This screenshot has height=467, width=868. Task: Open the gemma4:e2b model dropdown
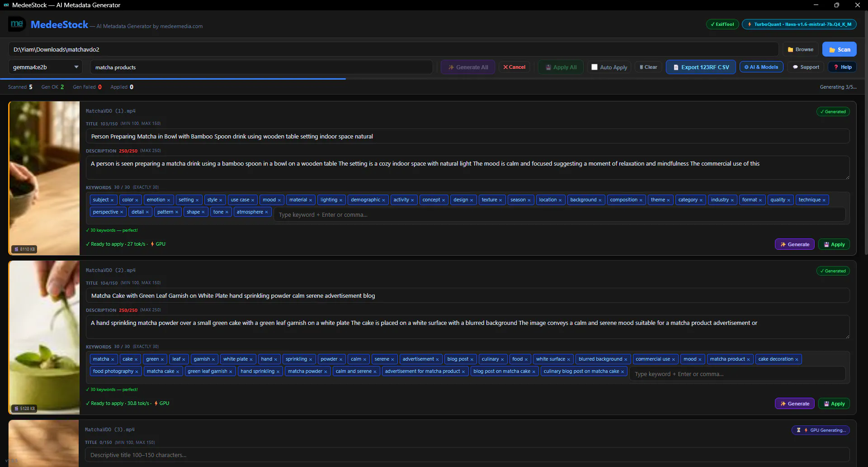click(x=45, y=67)
